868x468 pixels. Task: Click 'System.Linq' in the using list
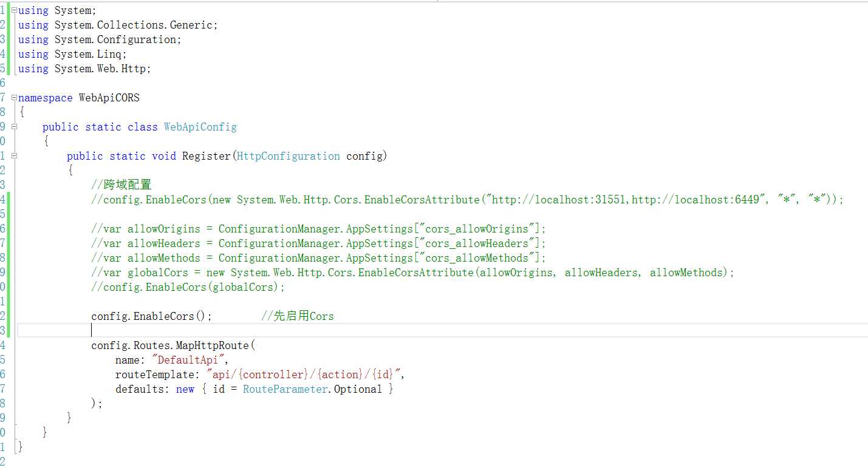pyautogui.click(x=88, y=54)
